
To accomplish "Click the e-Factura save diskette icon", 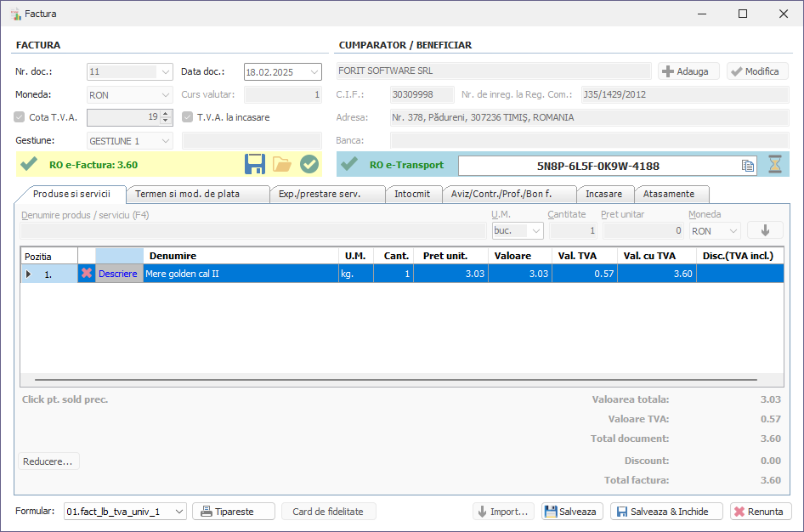I will tap(255, 164).
